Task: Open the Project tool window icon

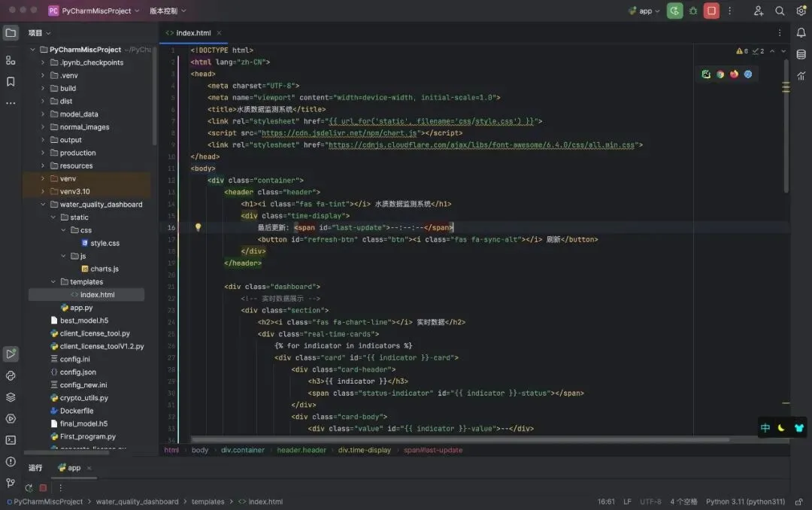Action: click(x=11, y=33)
